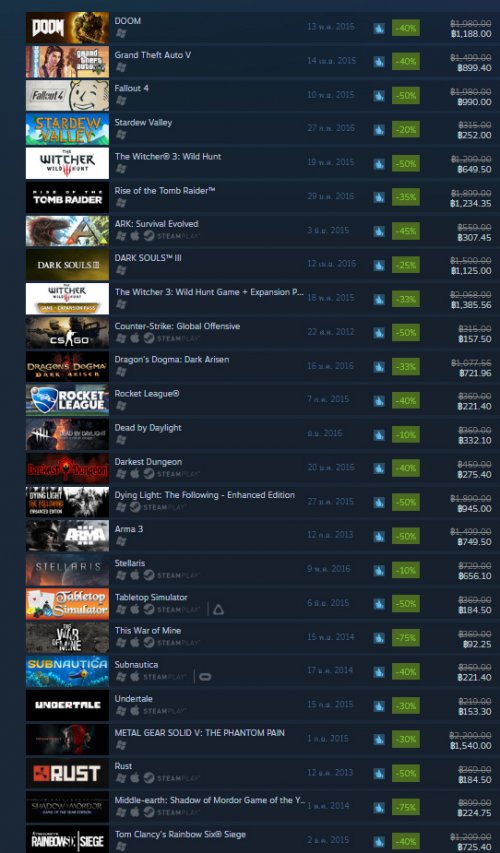
Task: Click the thumbs-up review icon for Rocket League
Action: pos(379,400)
